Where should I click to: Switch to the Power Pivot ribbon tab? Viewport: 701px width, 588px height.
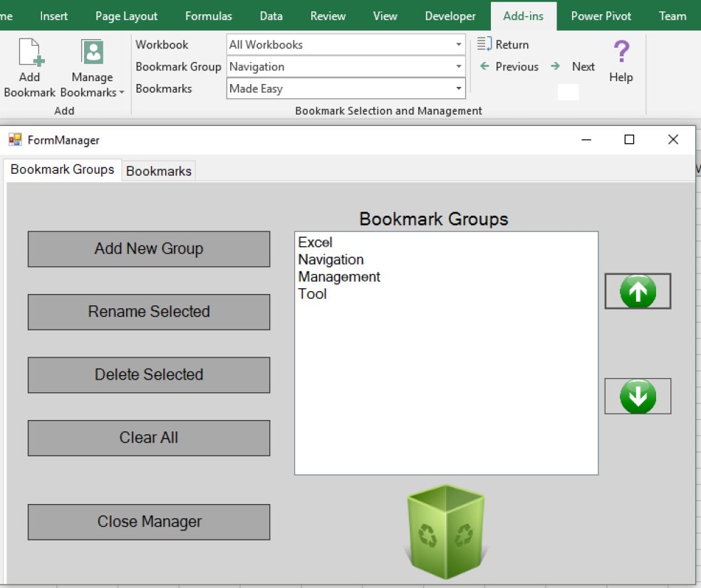click(x=601, y=16)
